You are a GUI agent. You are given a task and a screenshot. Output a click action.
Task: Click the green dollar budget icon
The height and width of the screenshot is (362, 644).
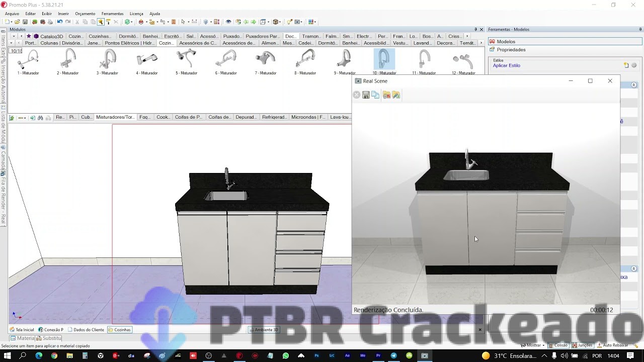(x=127, y=22)
